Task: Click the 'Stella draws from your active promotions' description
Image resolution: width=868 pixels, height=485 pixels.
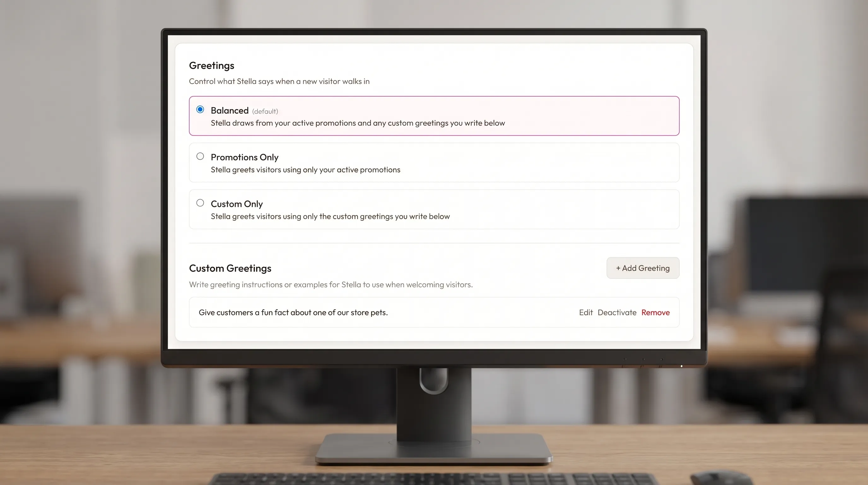Action: point(358,123)
